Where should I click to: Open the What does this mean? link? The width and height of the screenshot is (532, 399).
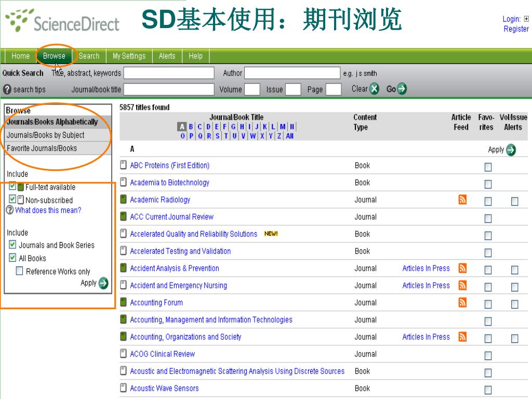click(48, 210)
